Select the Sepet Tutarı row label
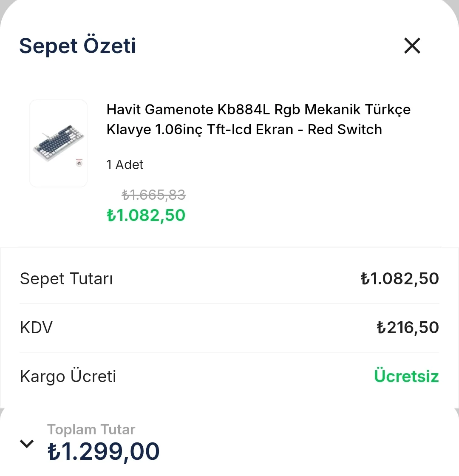 click(66, 279)
